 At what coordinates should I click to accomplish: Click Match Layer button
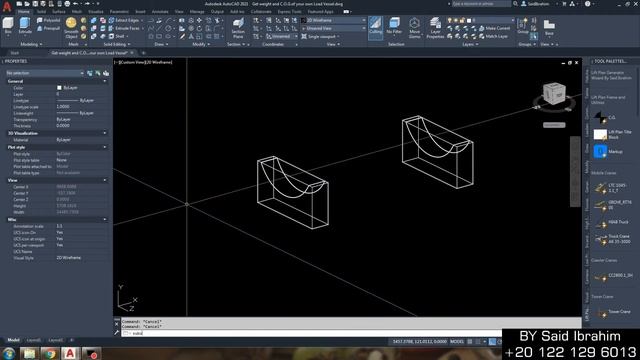click(493, 36)
